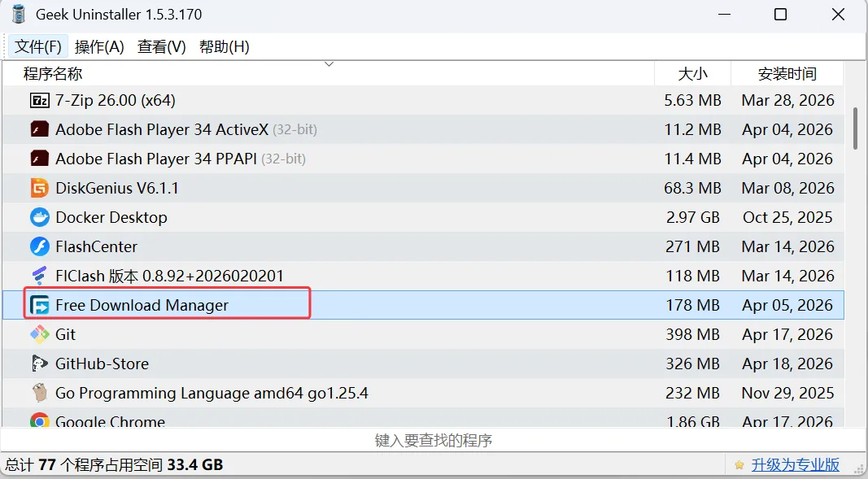The width and height of the screenshot is (868, 479).
Task: Click the Free Download Manager icon
Action: coord(39,305)
